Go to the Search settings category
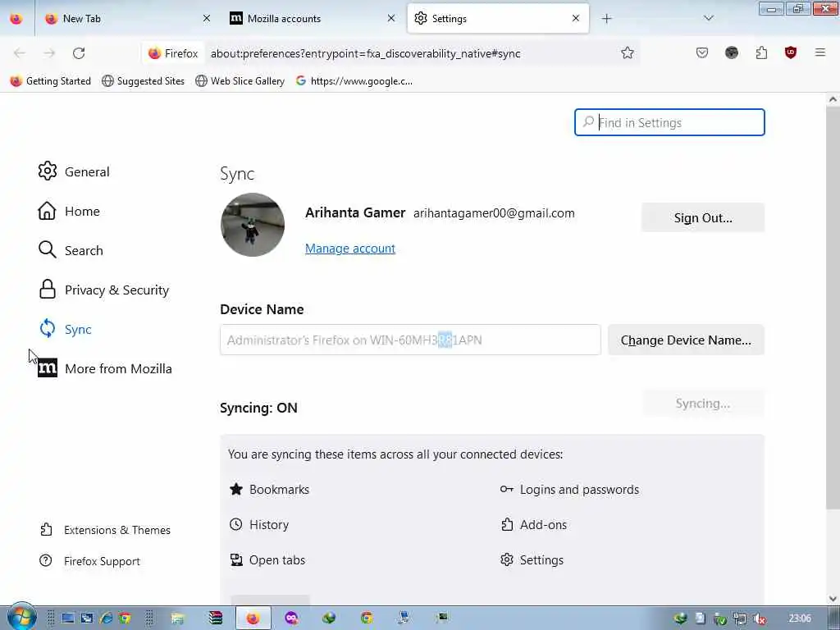Screen dimensions: 840x630 71,250
